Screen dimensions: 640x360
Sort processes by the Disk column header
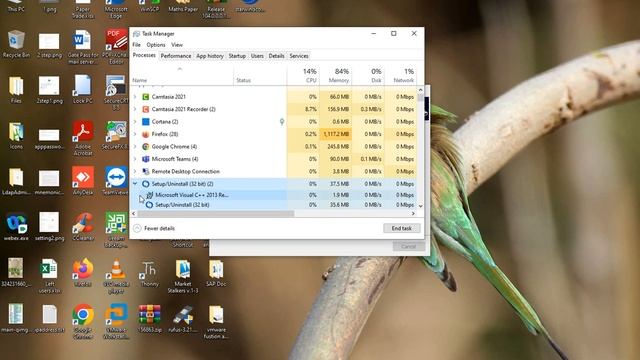(368, 75)
